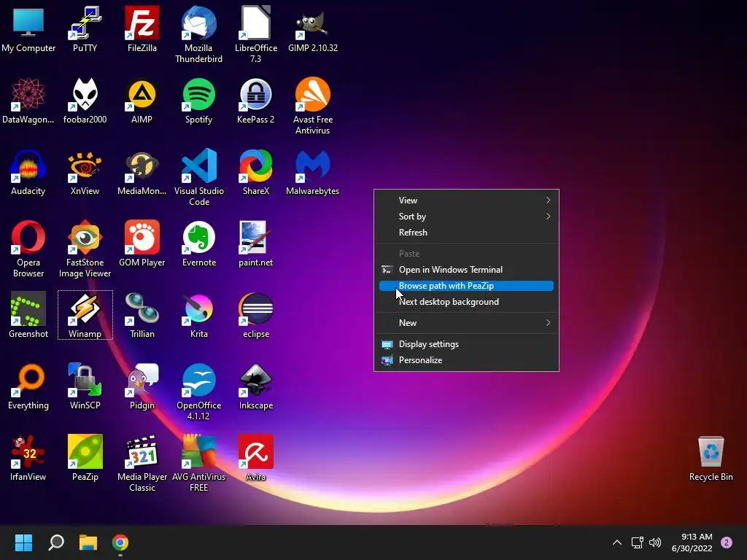Click the Visual Studio Code icon
This screenshot has width=747, height=560.
(198, 177)
